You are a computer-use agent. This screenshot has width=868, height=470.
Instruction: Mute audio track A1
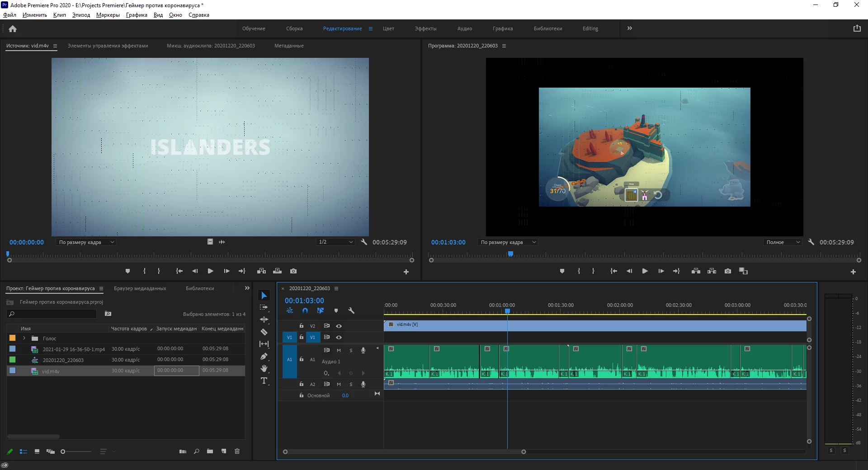339,350
